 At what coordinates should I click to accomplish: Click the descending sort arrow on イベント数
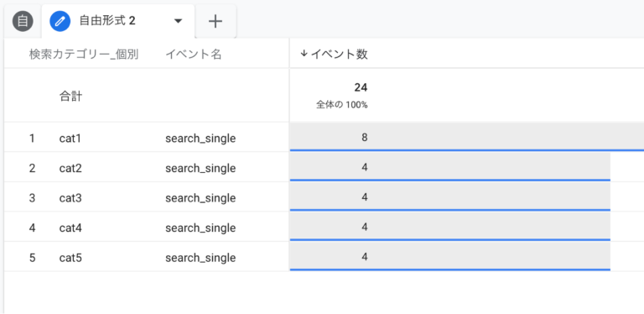[x=304, y=54]
